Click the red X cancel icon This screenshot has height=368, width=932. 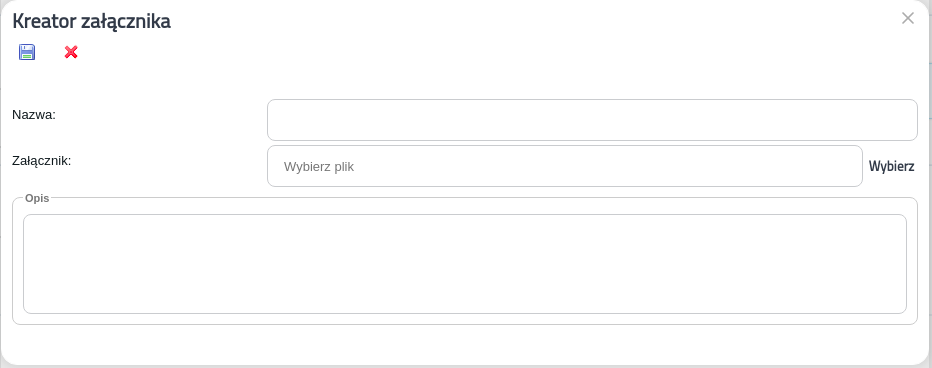click(x=71, y=52)
